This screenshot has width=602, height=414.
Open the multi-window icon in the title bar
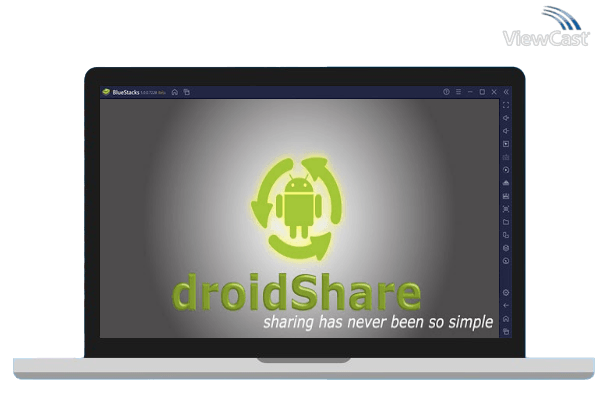click(x=187, y=92)
